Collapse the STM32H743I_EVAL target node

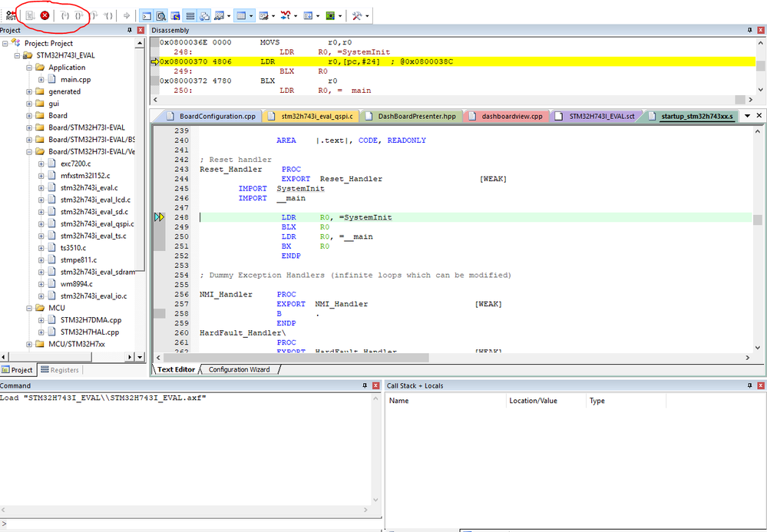[x=17, y=55]
